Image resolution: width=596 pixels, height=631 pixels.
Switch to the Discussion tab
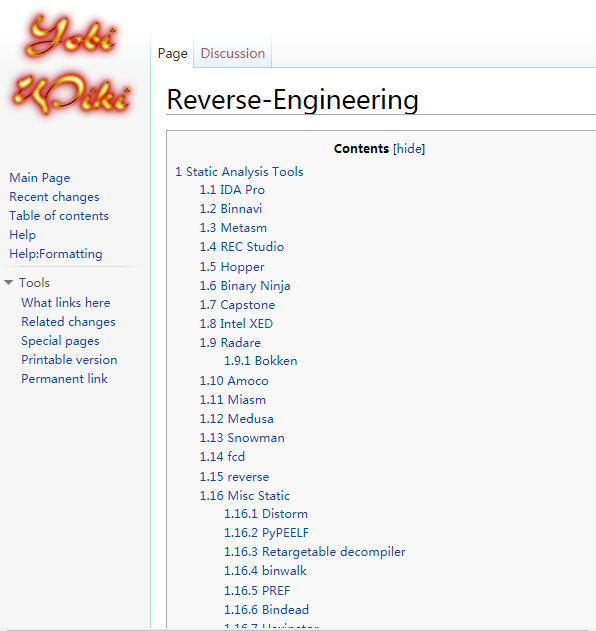point(233,53)
